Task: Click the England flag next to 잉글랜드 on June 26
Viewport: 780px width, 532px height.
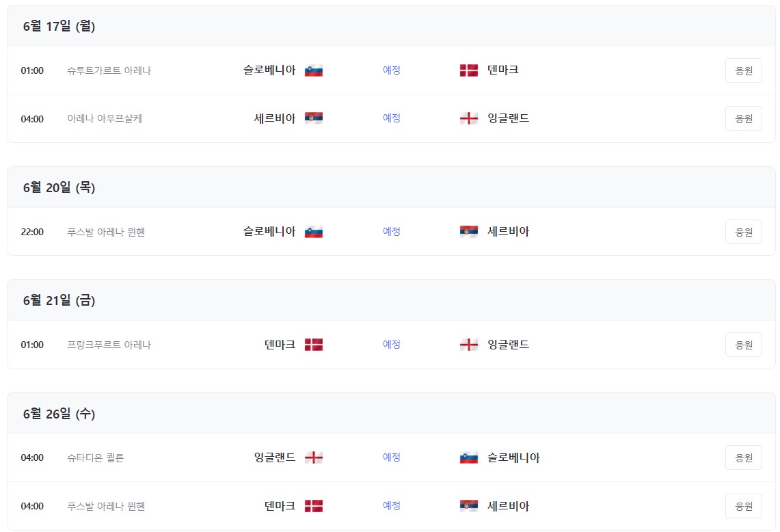Action: tap(313, 457)
